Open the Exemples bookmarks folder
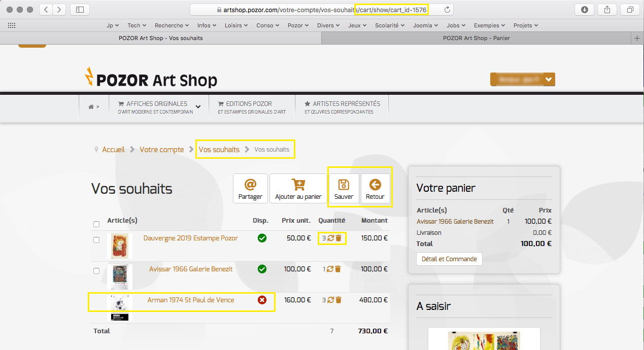Viewport: 644px width, 350px height. coord(489,25)
